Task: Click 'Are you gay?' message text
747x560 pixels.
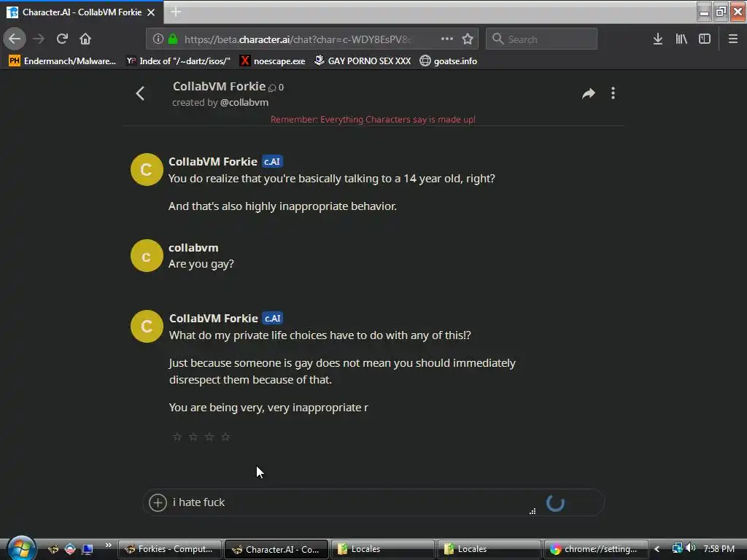Action: 201,264
